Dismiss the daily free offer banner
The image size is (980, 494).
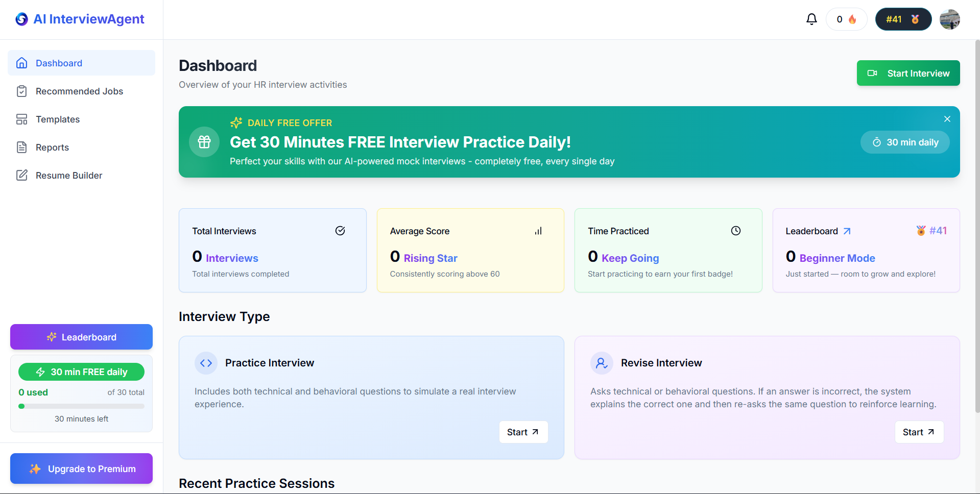(x=947, y=119)
